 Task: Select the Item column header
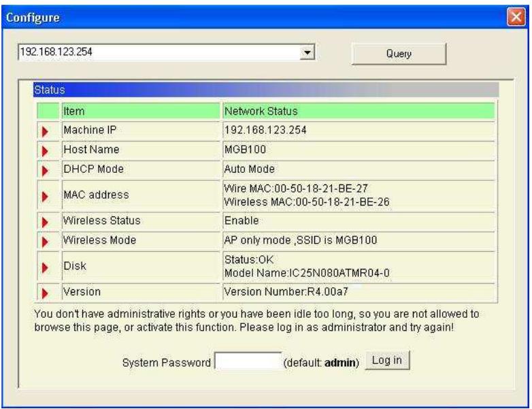coord(141,111)
